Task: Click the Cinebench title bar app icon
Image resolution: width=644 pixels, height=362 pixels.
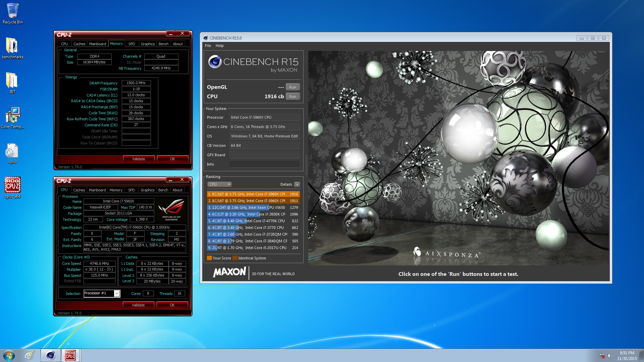Action: coord(206,38)
